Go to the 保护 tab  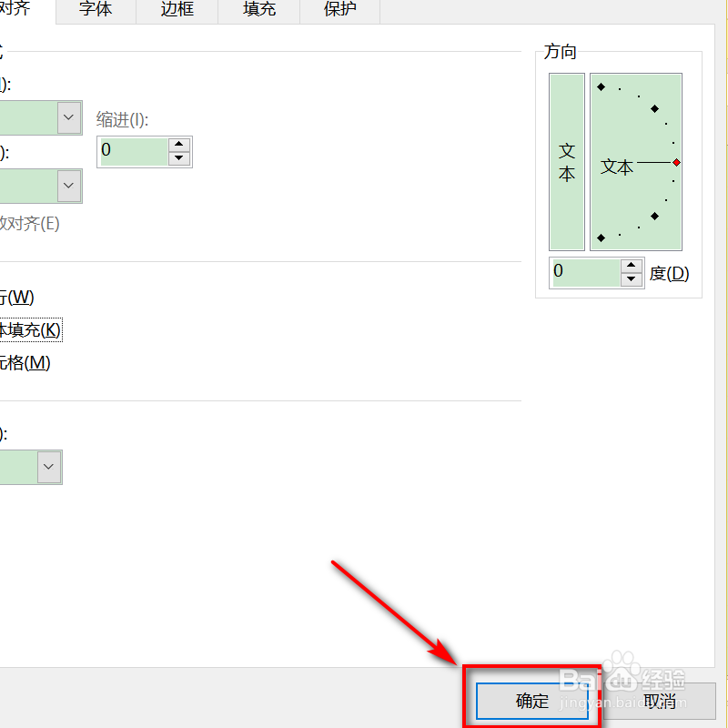pos(339,11)
